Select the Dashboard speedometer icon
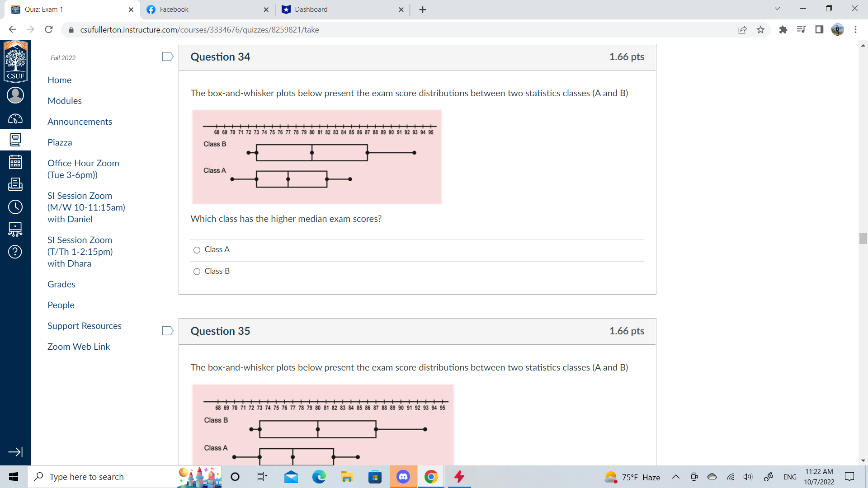The image size is (868, 488). [15, 119]
